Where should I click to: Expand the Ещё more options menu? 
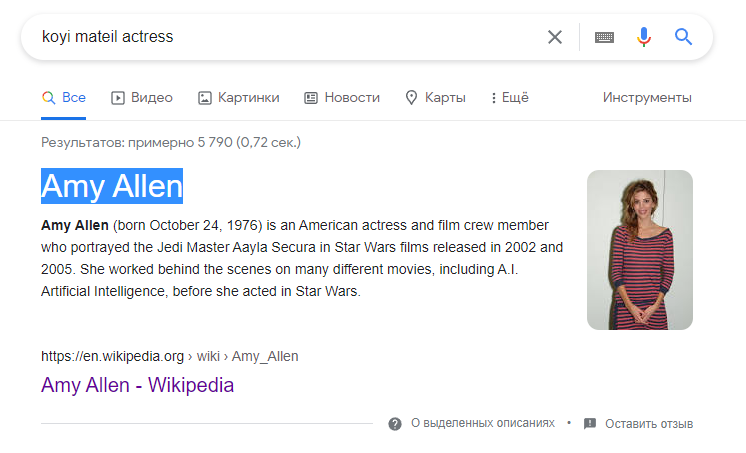(510, 98)
